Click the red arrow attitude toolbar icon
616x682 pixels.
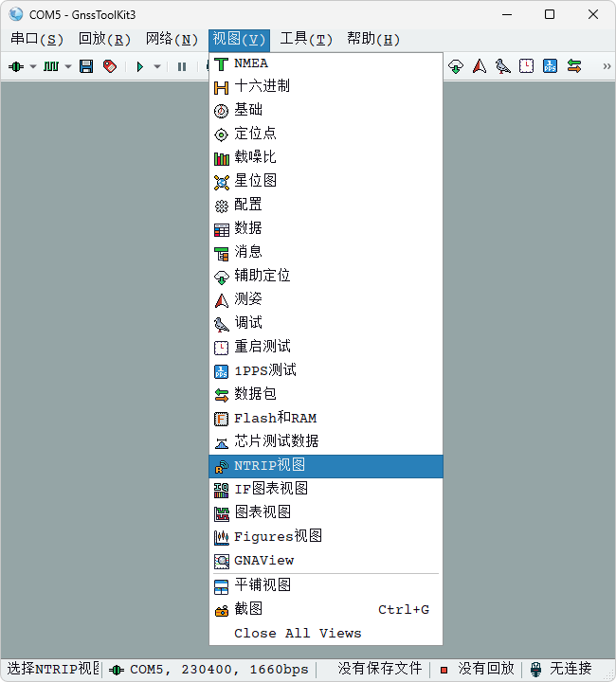(x=480, y=66)
